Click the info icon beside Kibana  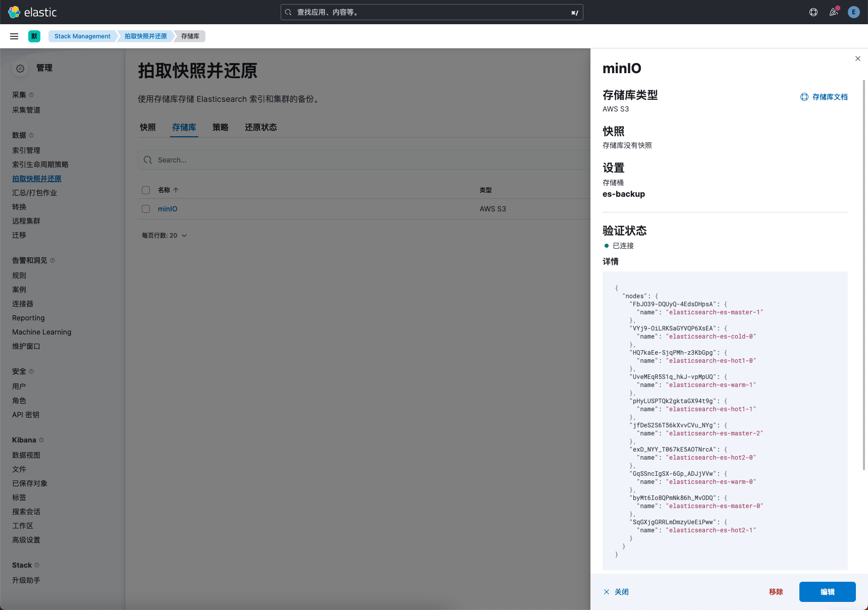[x=41, y=440]
